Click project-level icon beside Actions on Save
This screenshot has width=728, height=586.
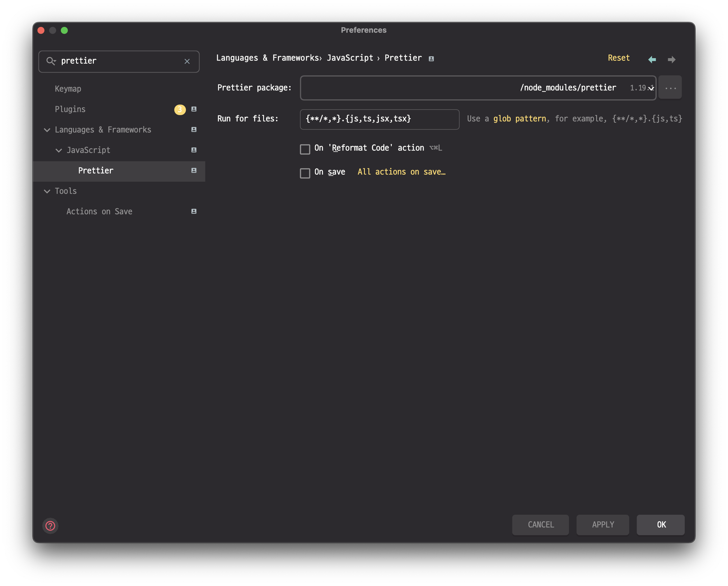[194, 211]
